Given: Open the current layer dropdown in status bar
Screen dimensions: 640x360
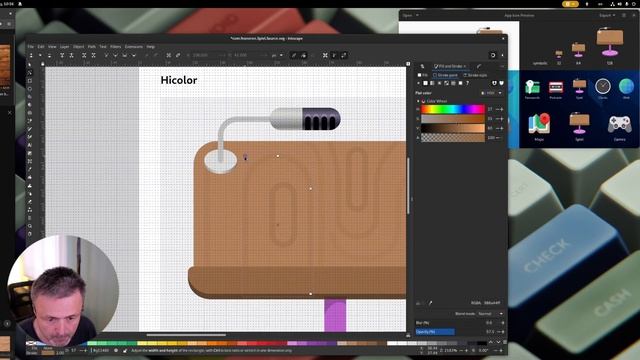Looking at the screenshot, I should pyautogui.click(x=100, y=351).
